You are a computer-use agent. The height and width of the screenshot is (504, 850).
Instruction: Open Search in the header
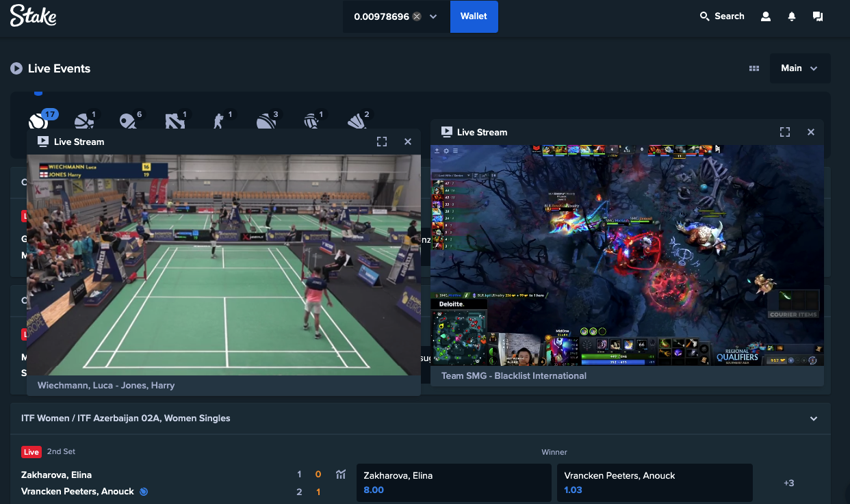pos(722,16)
